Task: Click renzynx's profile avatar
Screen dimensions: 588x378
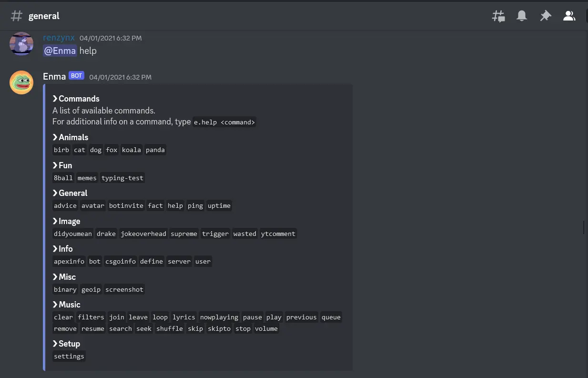Action: coord(21,44)
